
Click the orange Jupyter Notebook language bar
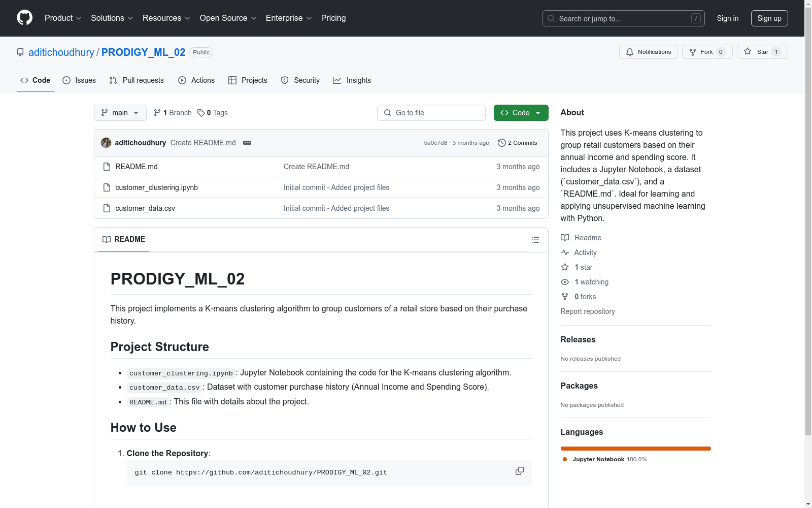coord(636,449)
